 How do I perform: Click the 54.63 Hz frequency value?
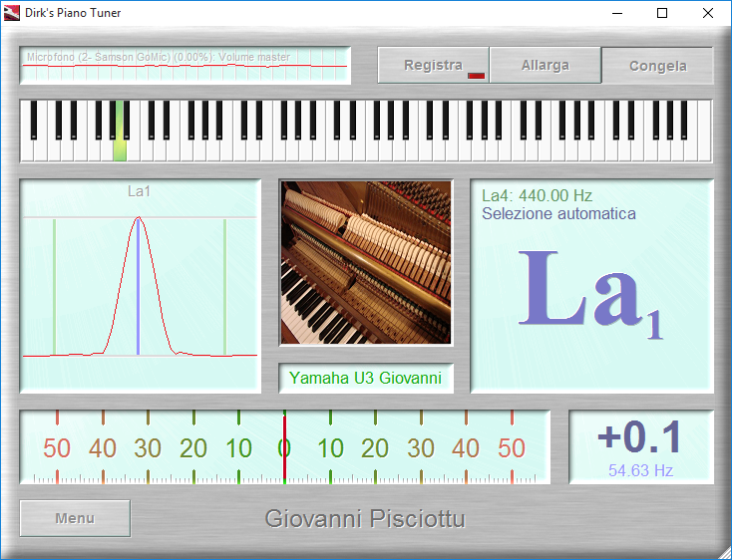(640, 470)
